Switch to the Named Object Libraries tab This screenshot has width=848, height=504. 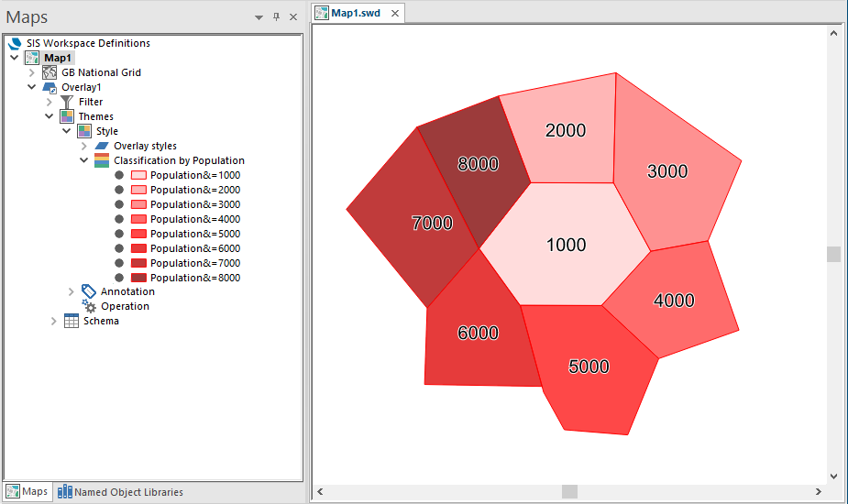point(120,491)
